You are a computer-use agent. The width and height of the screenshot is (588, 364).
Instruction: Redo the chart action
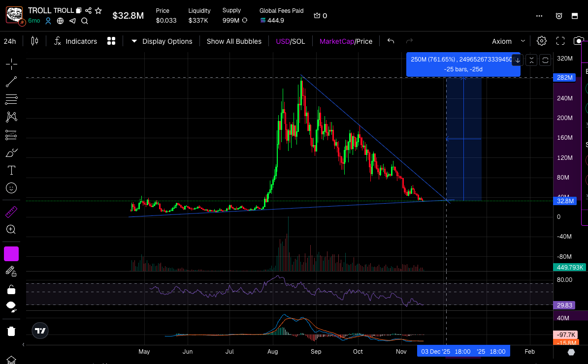410,41
